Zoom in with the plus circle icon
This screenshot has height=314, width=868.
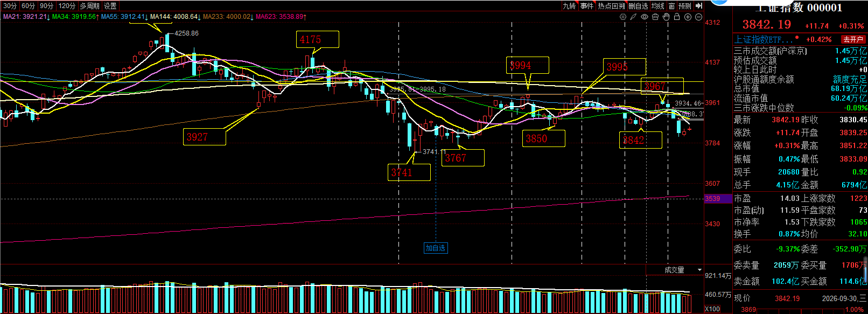tap(688, 17)
